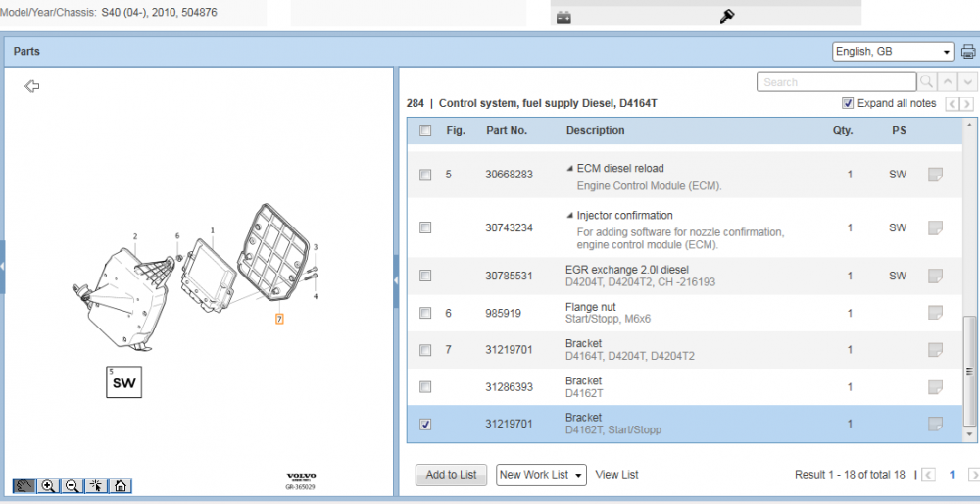Click the parts list scrollbar thumb

point(969,371)
